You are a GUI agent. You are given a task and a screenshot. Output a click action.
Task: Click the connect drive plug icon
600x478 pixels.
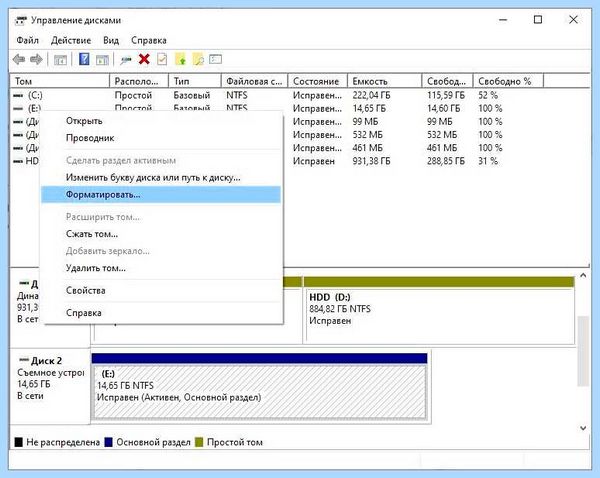[x=126, y=60]
